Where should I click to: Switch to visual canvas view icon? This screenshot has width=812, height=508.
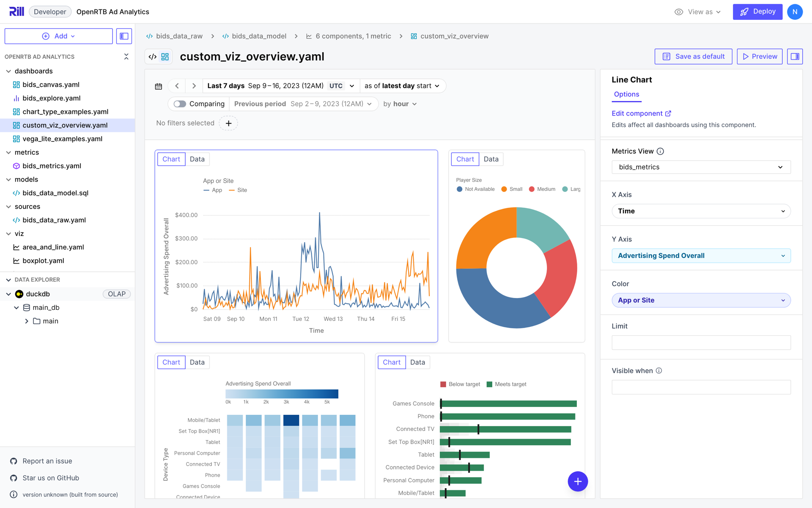[165, 57]
